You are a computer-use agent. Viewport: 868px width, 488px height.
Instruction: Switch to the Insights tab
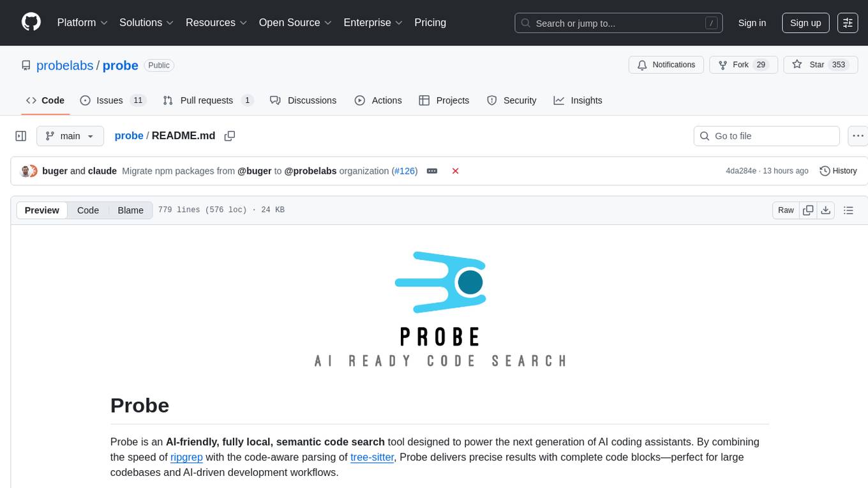point(578,100)
